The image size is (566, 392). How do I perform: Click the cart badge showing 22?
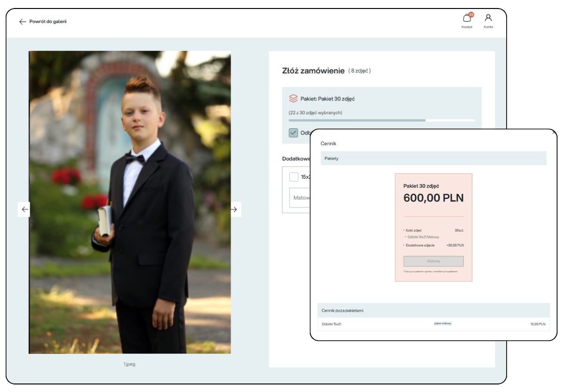pyautogui.click(x=471, y=15)
